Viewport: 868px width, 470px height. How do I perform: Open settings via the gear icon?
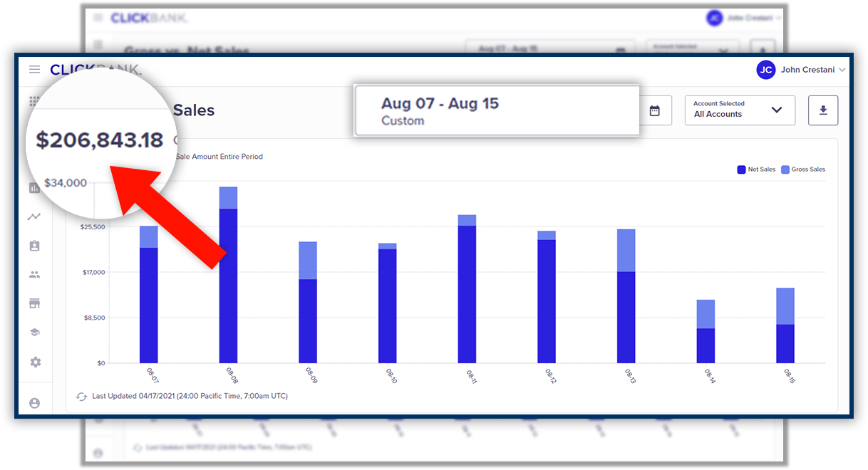(35, 362)
